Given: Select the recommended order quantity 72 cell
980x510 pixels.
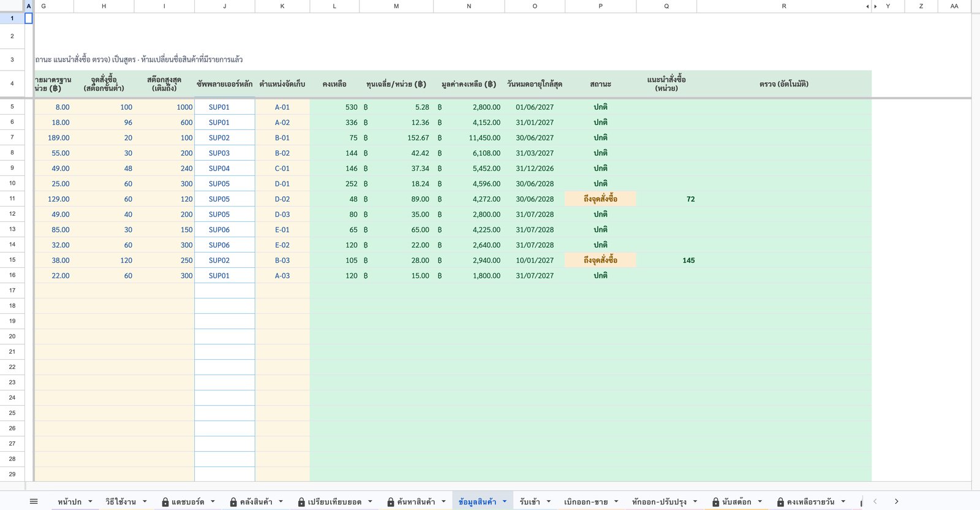Looking at the screenshot, I should pyautogui.click(x=666, y=199).
